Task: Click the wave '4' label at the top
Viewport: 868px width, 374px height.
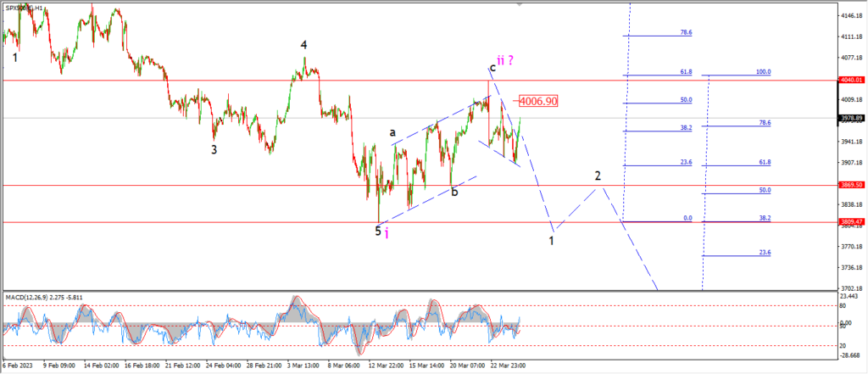Action: pos(304,44)
